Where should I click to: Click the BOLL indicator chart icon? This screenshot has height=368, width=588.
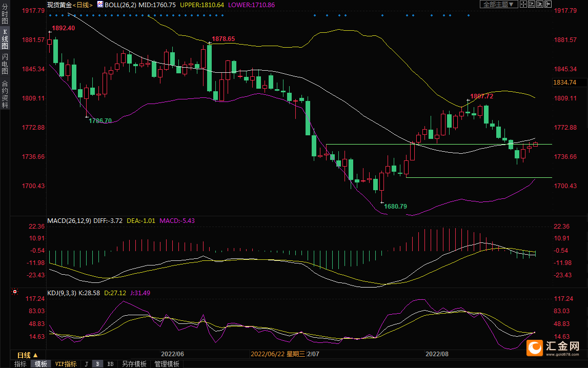point(100,5)
